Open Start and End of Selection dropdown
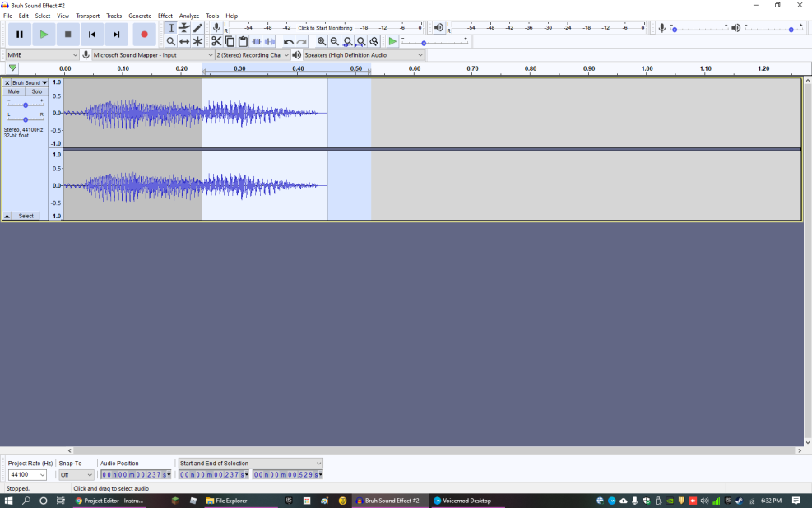 click(x=251, y=464)
